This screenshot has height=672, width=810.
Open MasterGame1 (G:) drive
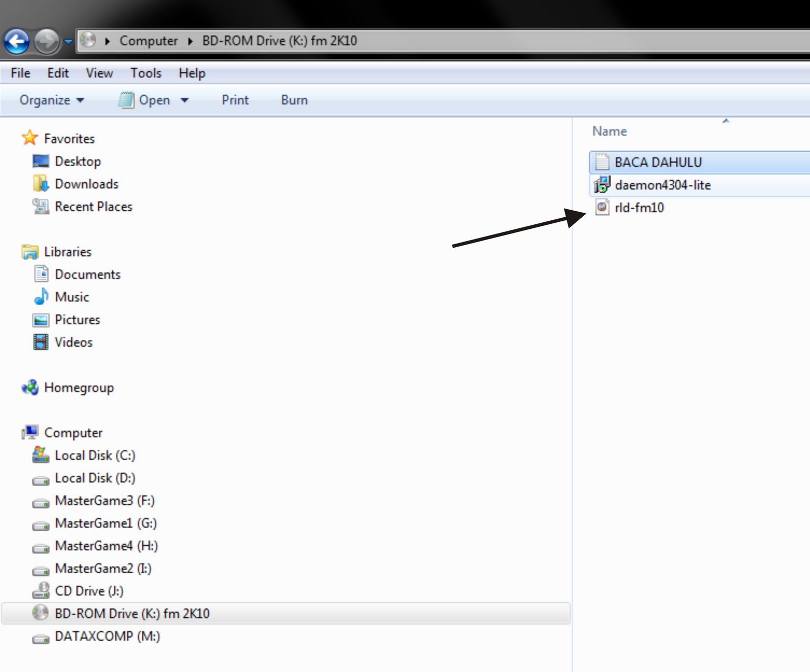click(106, 523)
